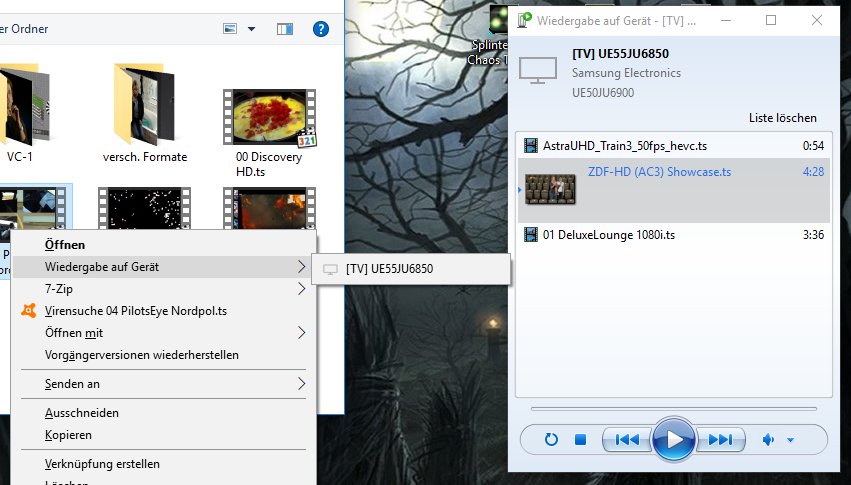The image size is (851, 485).
Task: Select 01 DeluxeLounge 1080i.ts playlist entry
Action: pyautogui.click(x=608, y=235)
